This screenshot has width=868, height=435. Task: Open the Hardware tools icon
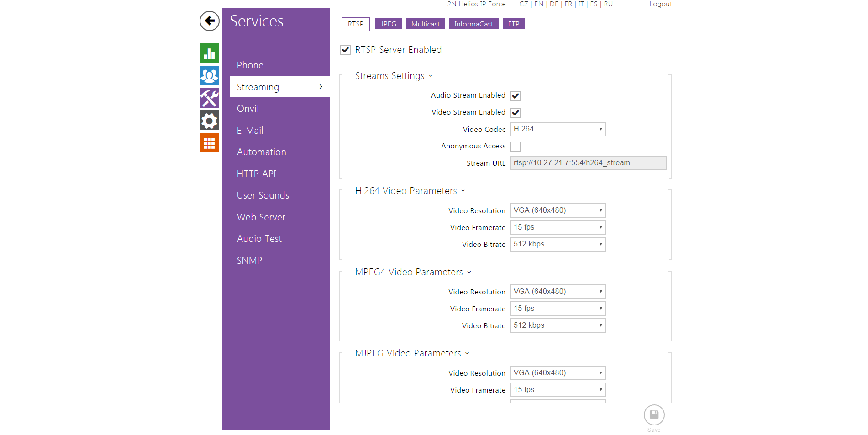tap(209, 98)
